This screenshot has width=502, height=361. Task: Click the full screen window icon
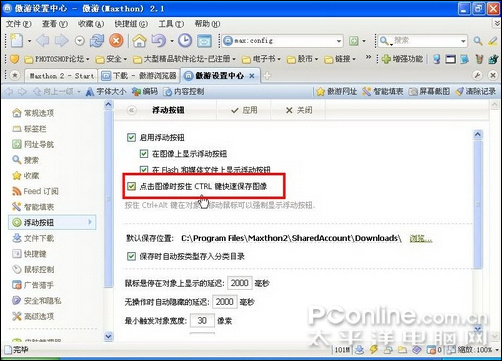coord(204,41)
